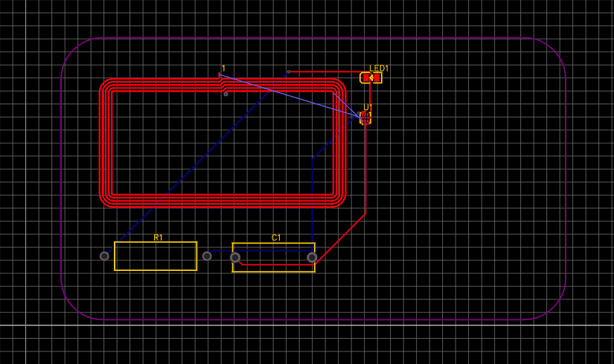Select the left pad of capacitor C1

tap(235, 258)
